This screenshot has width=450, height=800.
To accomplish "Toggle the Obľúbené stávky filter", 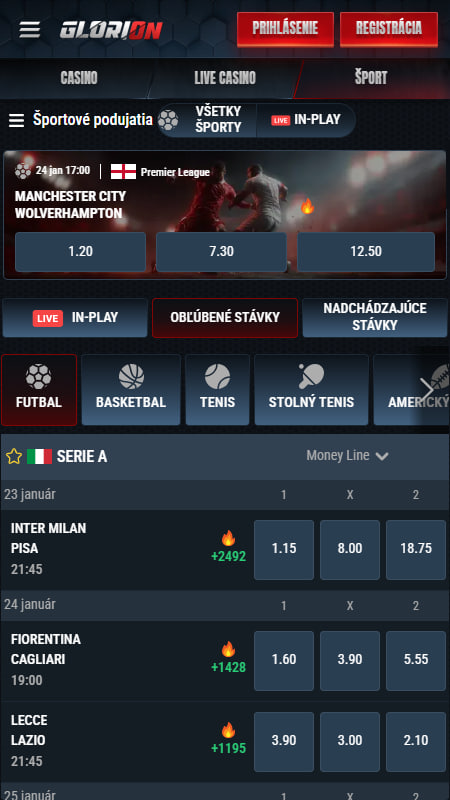I will 225,318.
